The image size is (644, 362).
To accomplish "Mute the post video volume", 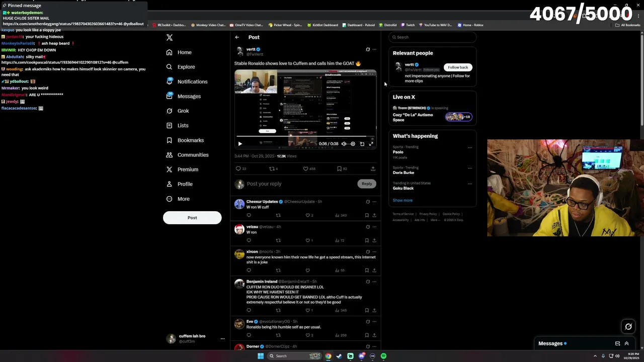I will point(344,144).
